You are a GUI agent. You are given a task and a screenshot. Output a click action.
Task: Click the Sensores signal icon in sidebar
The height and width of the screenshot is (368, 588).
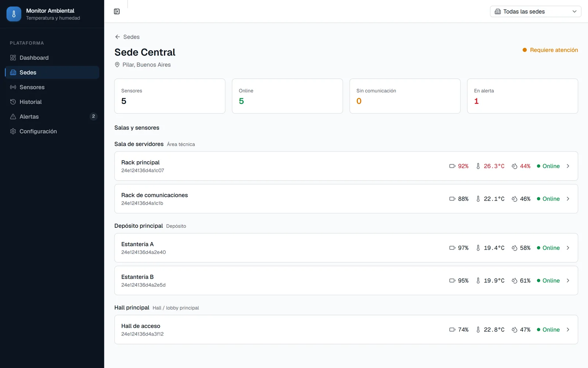(13, 87)
